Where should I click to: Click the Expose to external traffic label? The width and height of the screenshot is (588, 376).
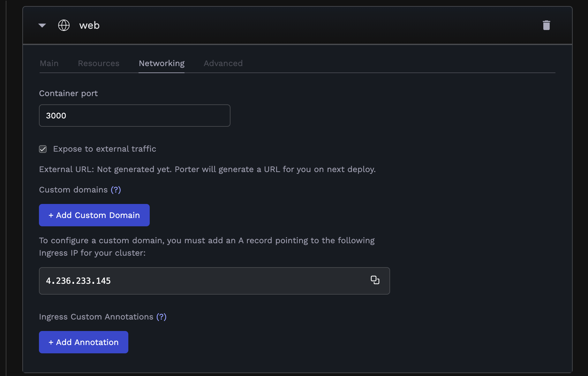pos(105,149)
